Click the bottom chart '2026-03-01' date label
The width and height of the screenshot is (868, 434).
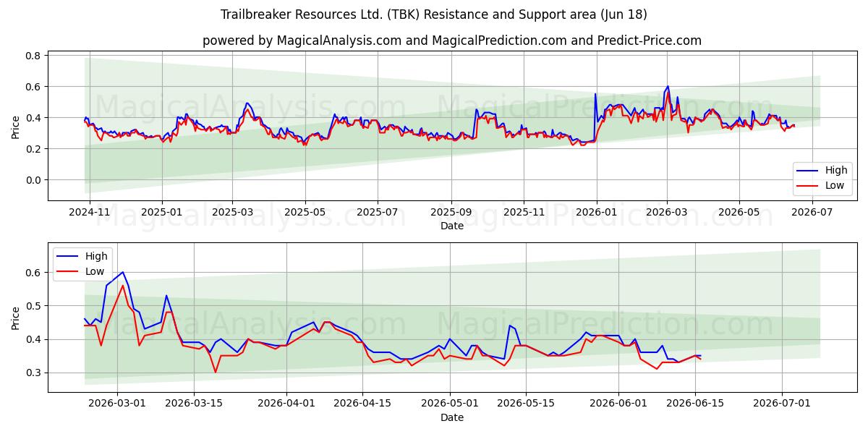117,404
